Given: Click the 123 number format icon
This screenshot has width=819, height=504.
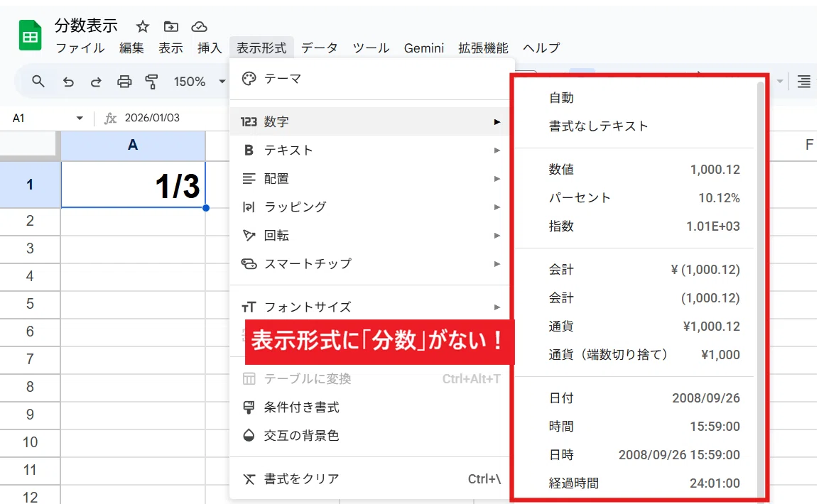Looking at the screenshot, I should pyautogui.click(x=249, y=121).
